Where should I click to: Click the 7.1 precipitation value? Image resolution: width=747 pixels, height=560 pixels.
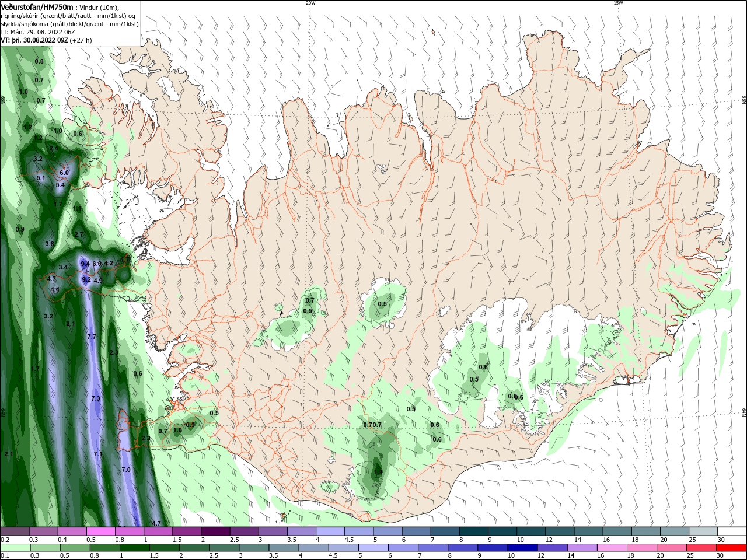point(98,454)
